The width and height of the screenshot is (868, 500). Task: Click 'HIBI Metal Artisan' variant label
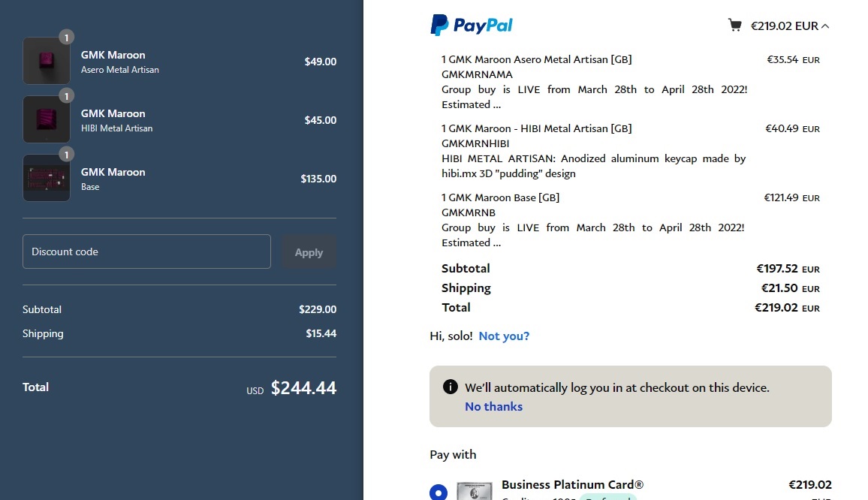click(x=117, y=128)
